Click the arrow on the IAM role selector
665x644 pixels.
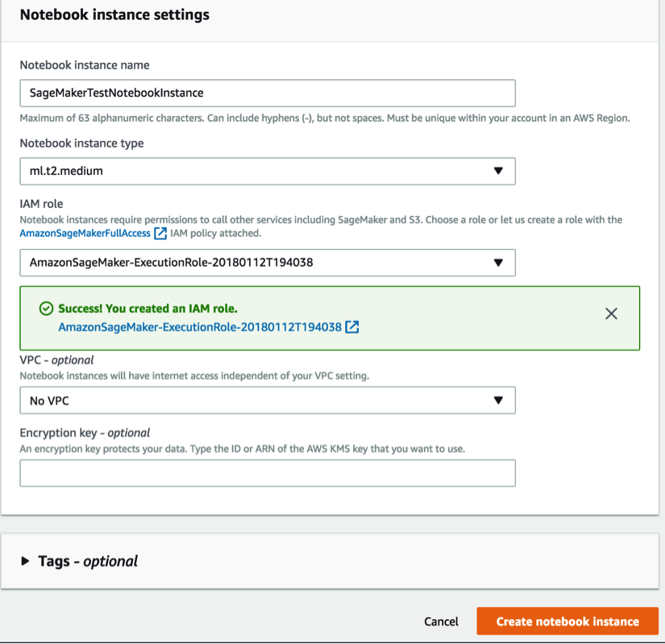498,263
